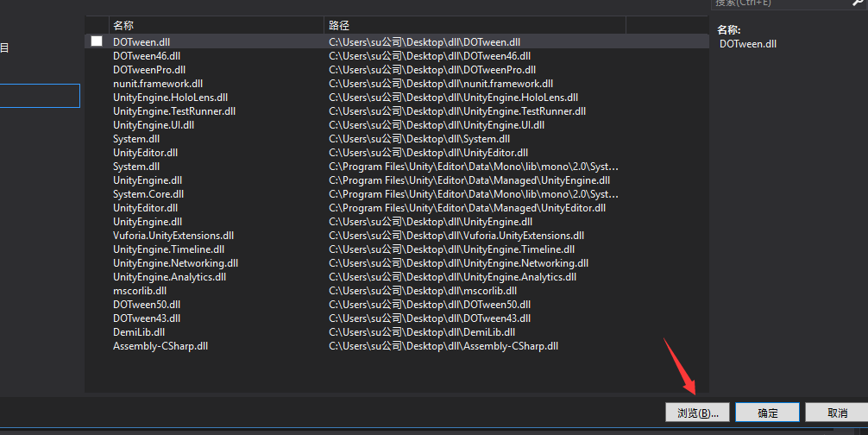
Task: Click DOTween.dll name in the details pane
Action: pos(748,44)
